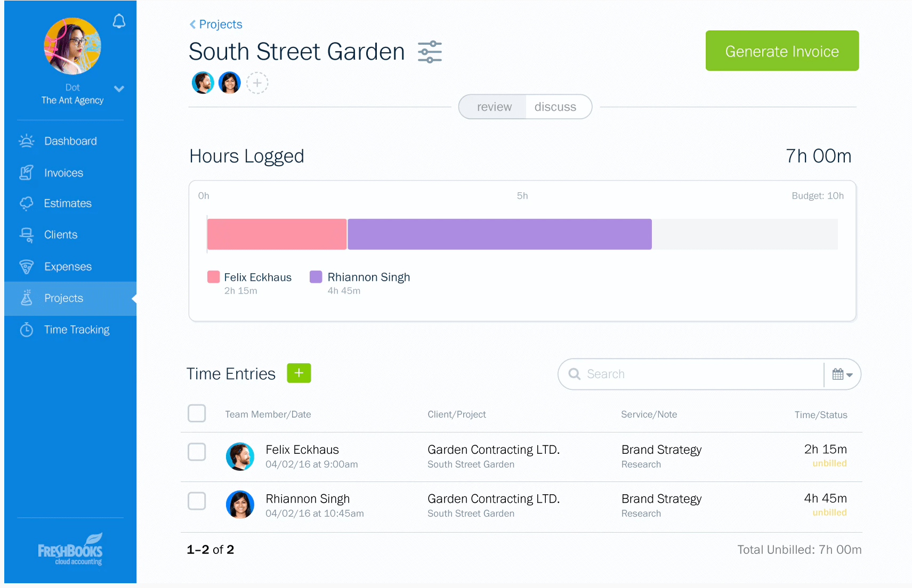The image size is (912, 588).
Task: Open the calendar date filter dropdown
Action: coord(842,374)
